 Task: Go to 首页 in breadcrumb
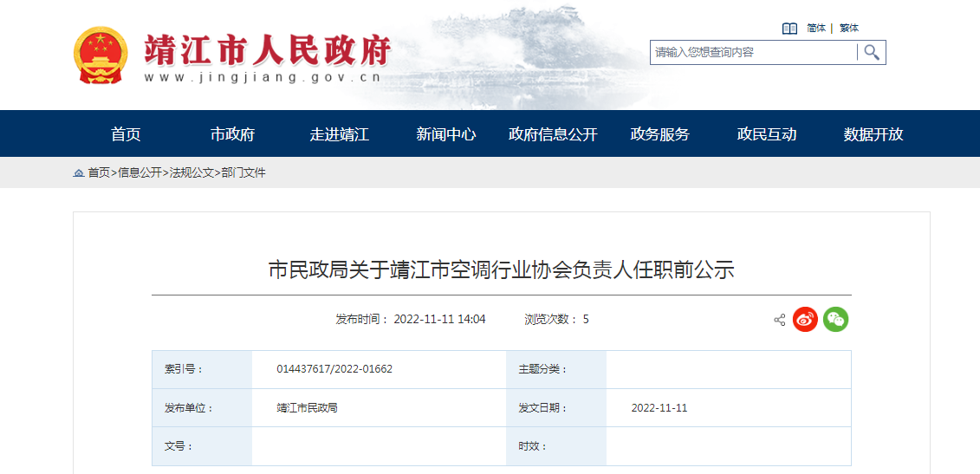99,173
